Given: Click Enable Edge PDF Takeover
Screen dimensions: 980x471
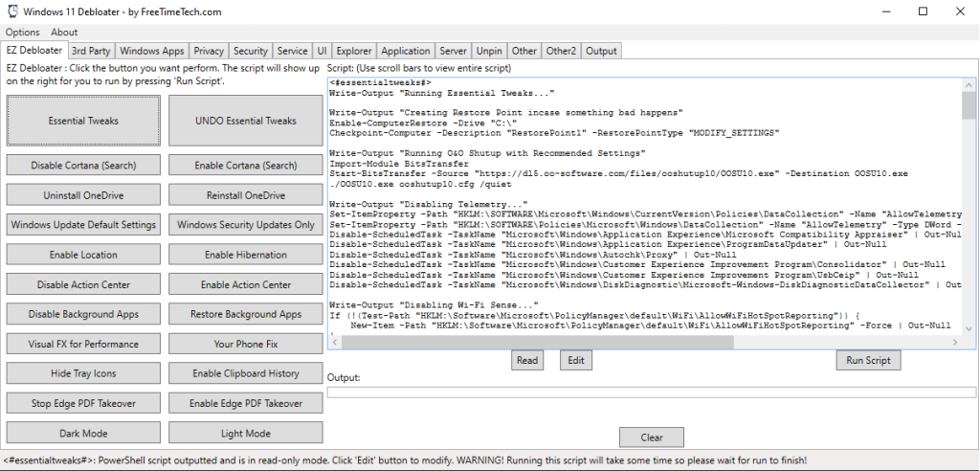Looking at the screenshot, I should [246, 403].
